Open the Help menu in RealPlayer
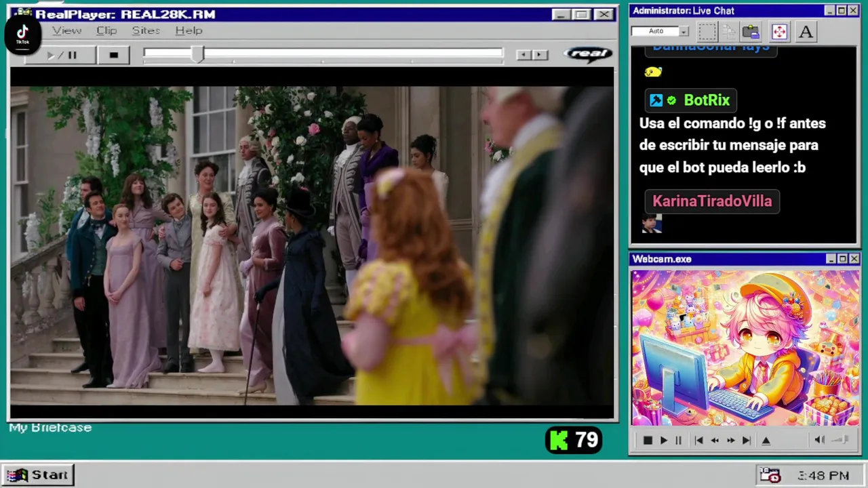Screen dimensions: 868x488 pos(189,30)
